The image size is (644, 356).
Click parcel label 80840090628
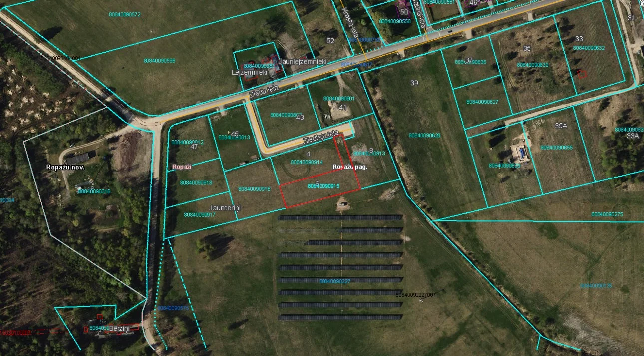tap(424, 136)
